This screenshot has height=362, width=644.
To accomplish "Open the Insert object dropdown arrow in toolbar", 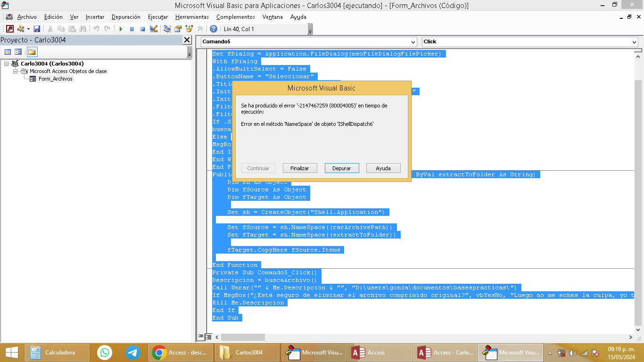I will tap(28, 29).
